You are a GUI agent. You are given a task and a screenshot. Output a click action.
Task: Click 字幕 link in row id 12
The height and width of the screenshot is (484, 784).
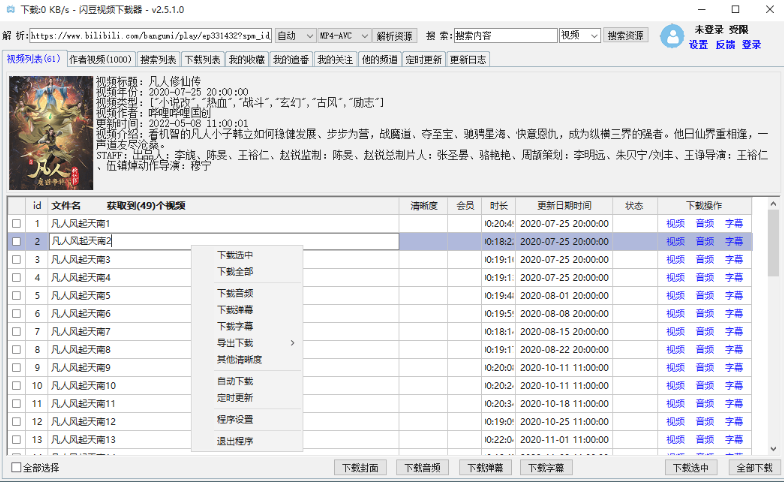[x=734, y=422]
